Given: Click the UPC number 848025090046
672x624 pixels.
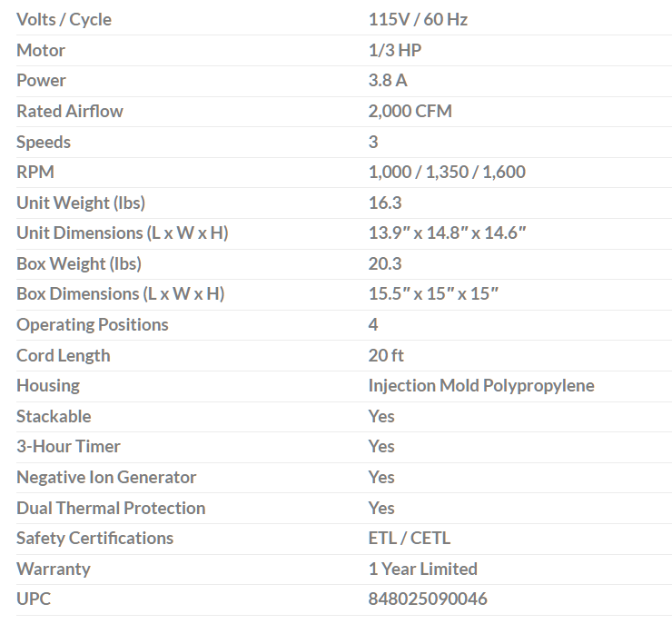Looking at the screenshot, I should (x=428, y=599).
